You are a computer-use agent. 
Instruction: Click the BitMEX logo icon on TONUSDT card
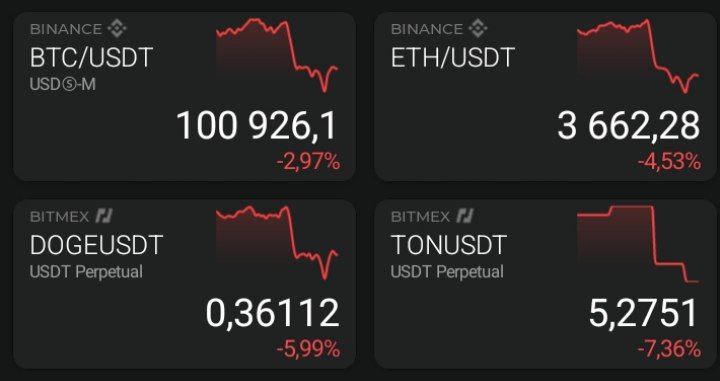pyautogui.click(x=465, y=216)
